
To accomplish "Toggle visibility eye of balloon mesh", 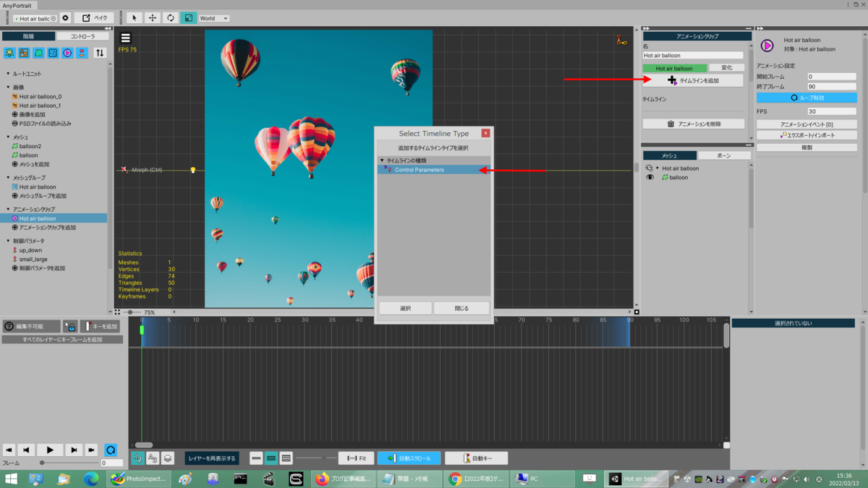I will 650,177.
